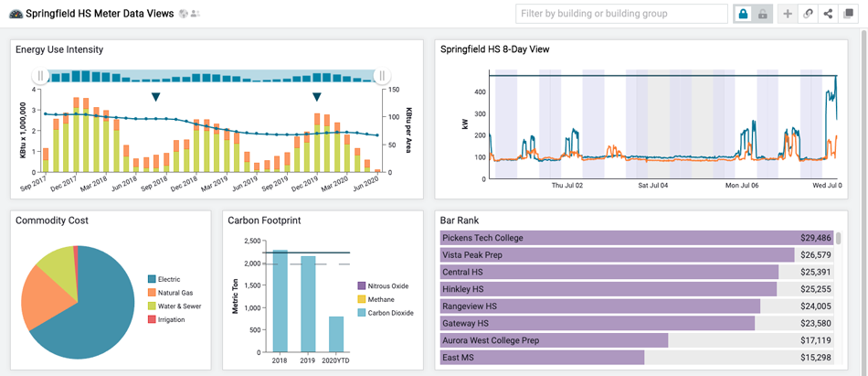
Task: Click the dashboard gauge icon beside the title
Action: [x=16, y=14]
